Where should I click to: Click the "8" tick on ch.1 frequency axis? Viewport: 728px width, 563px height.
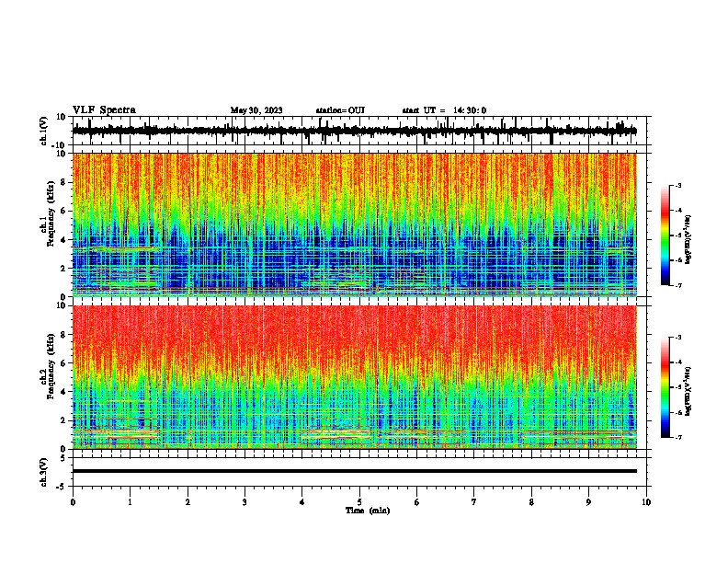click(64, 182)
